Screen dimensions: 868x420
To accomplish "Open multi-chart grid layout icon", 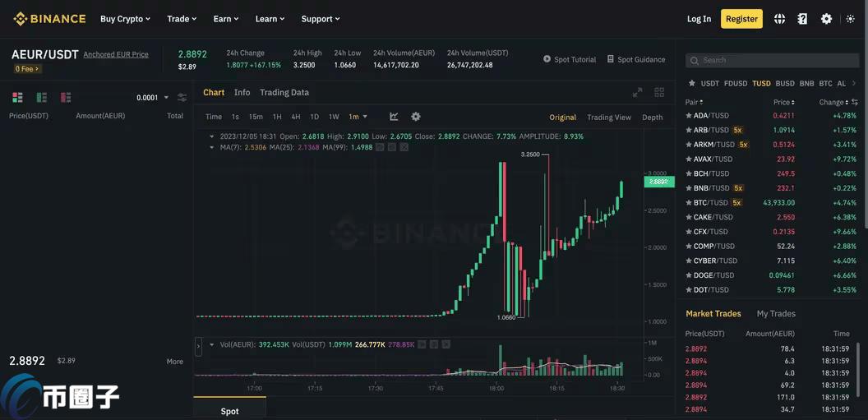I will point(659,93).
